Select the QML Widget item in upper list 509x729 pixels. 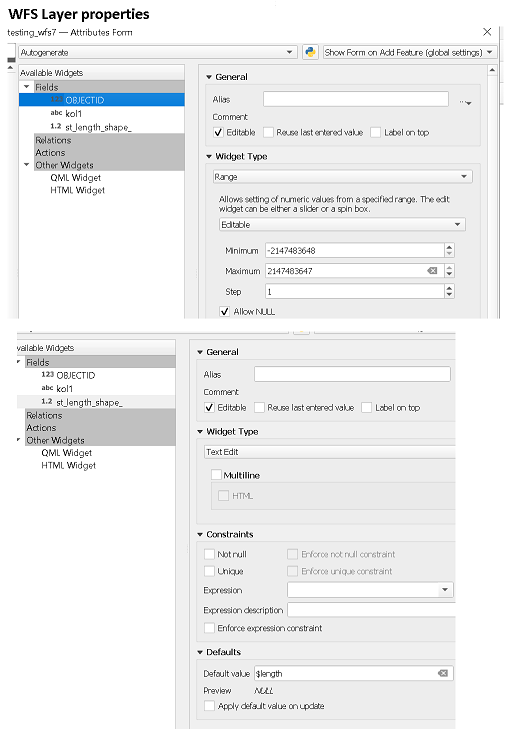75,178
